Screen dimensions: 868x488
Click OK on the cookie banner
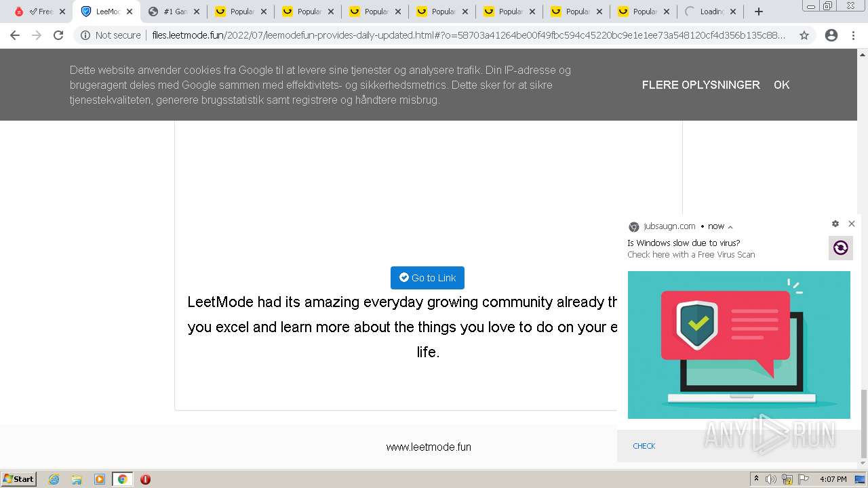tap(782, 85)
